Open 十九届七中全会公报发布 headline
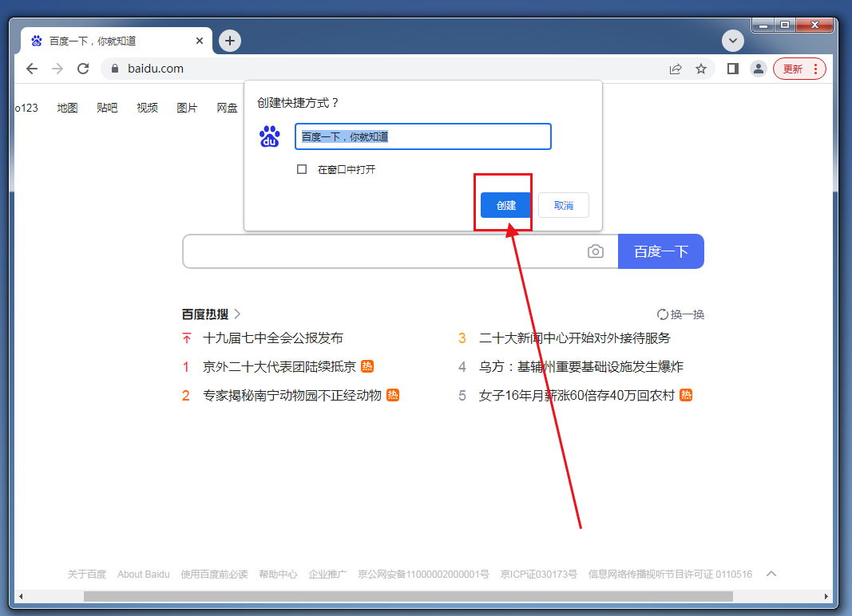The image size is (852, 616). click(x=273, y=338)
